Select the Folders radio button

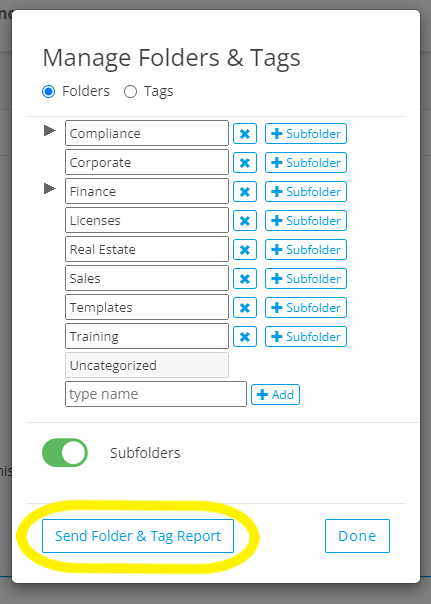point(49,92)
